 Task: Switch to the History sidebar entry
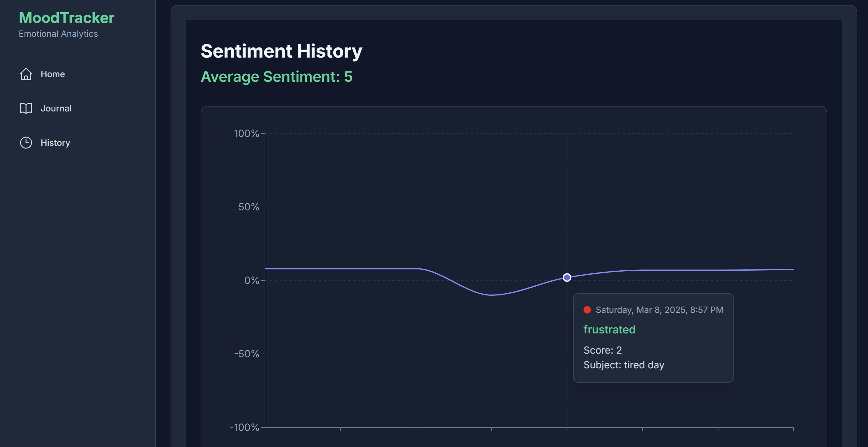click(55, 142)
